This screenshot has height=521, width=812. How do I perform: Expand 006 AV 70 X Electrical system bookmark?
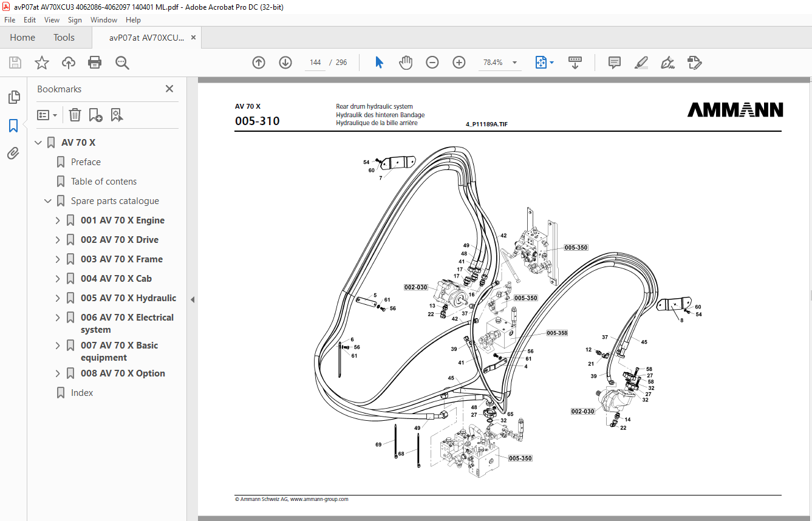pyautogui.click(x=58, y=318)
